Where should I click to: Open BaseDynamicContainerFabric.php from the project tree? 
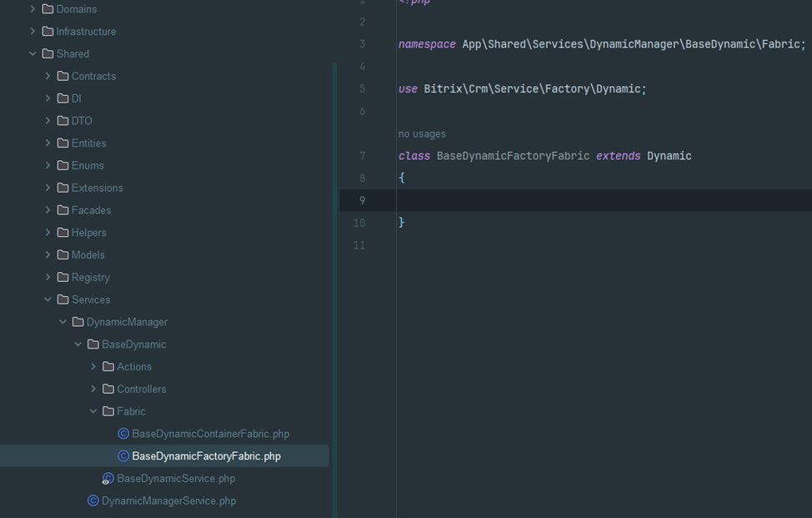coord(210,434)
